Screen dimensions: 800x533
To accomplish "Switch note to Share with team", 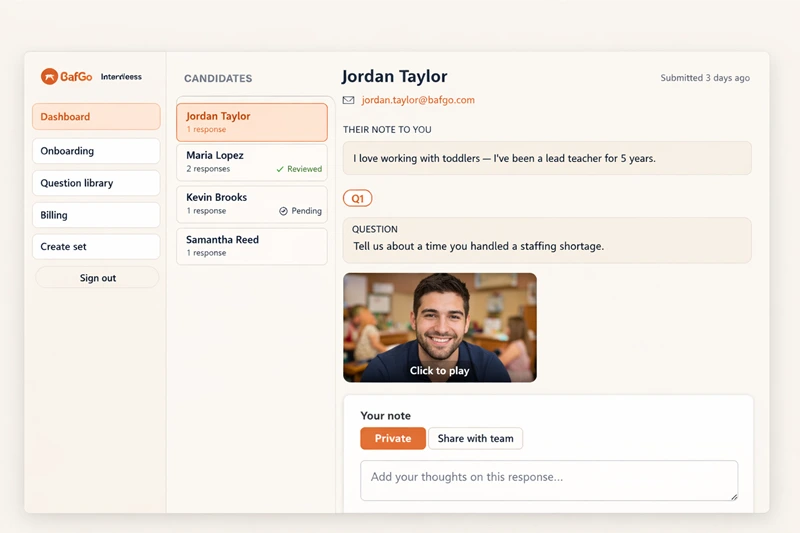I will pyautogui.click(x=476, y=439).
